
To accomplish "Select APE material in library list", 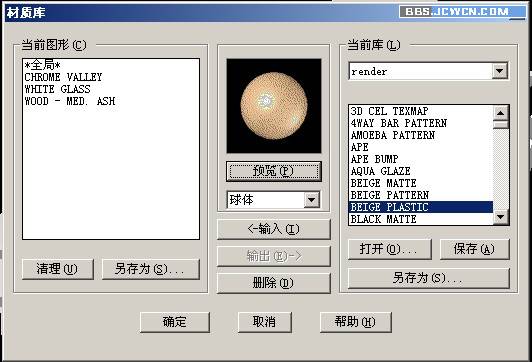I will tap(421, 147).
